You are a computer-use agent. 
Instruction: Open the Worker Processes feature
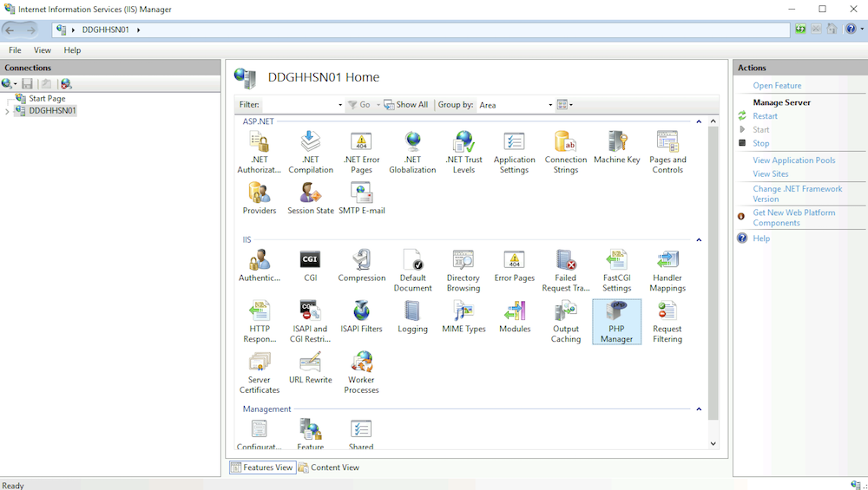[361, 372]
